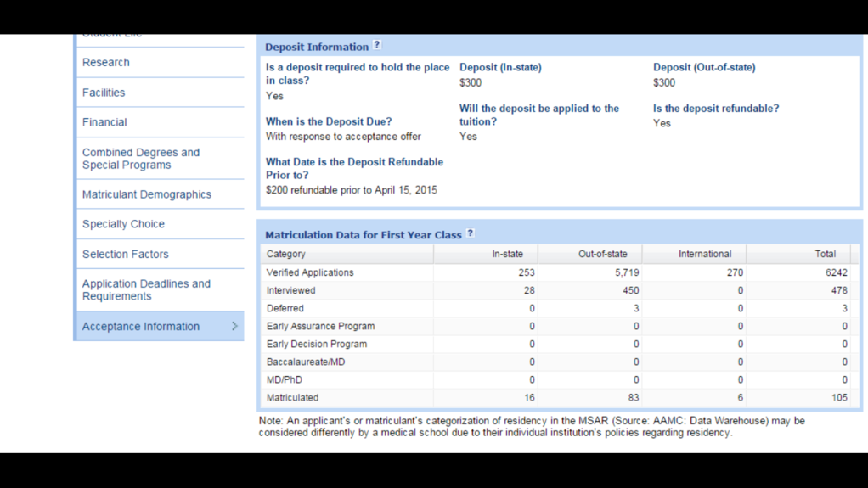Select the Matriculated row label
The height and width of the screenshot is (488, 868).
(x=293, y=398)
